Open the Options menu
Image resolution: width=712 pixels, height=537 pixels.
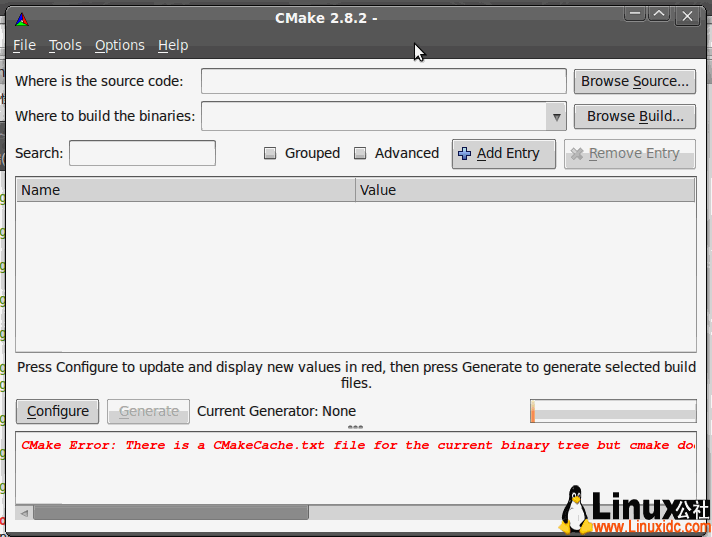pos(120,45)
